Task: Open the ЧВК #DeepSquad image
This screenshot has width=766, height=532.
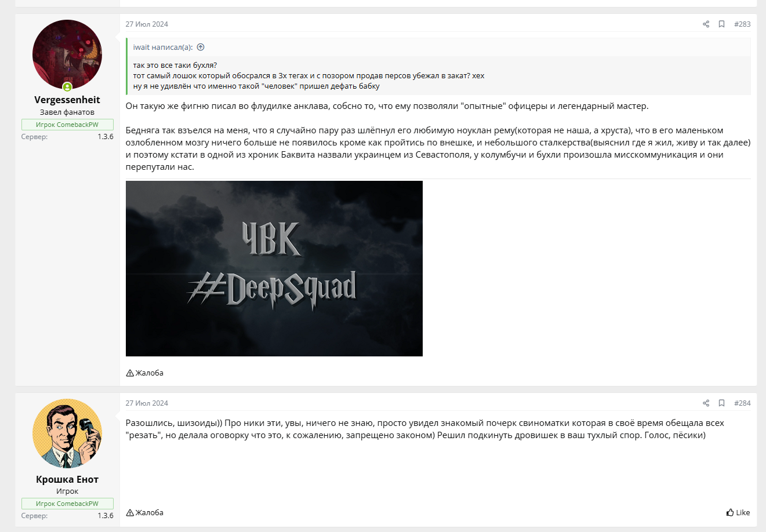Action: pos(274,268)
